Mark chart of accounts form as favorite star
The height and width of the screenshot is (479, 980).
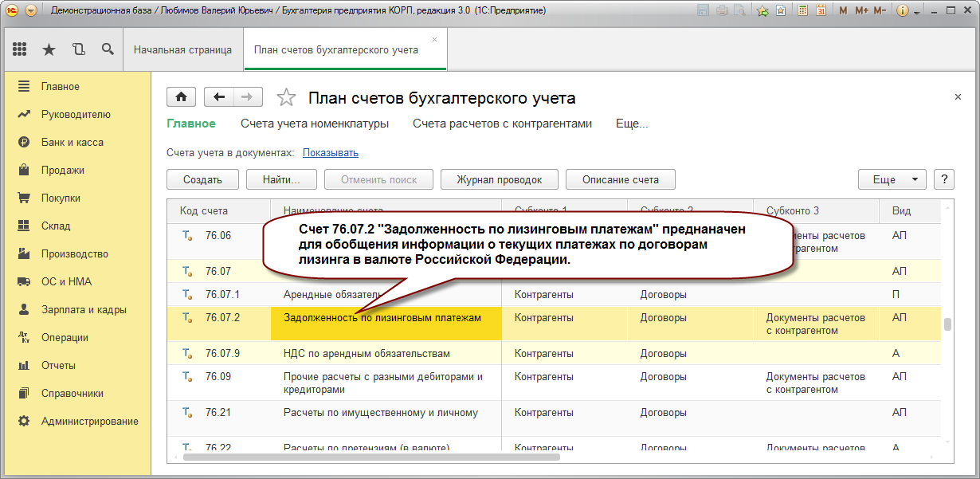coord(286,97)
